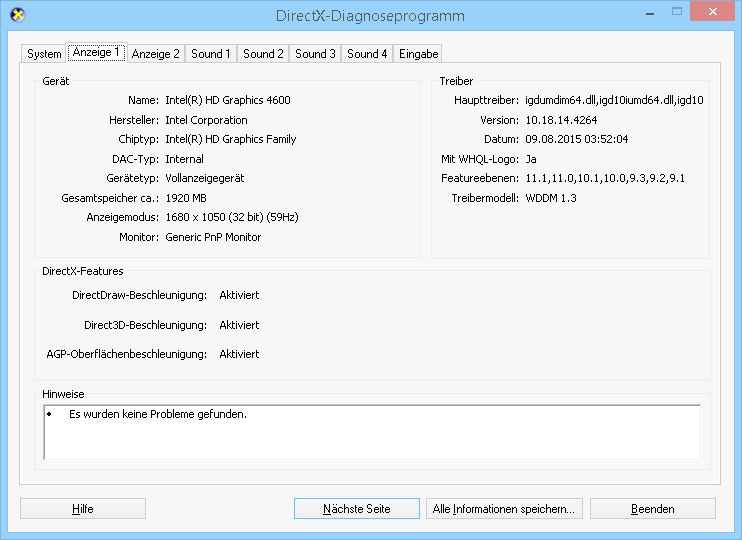742x540 pixels.
Task: Open the Sound 2 tab
Action: click(263, 54)
